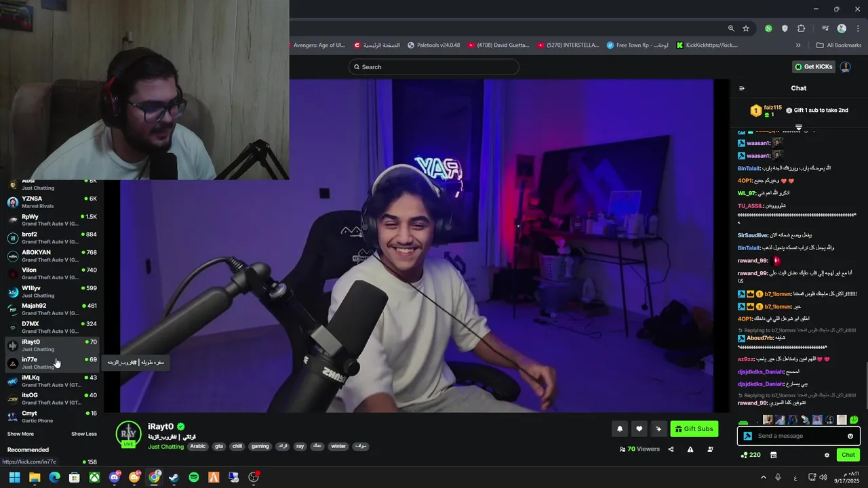
Task: Open the green N browser extension
Action: point(768,28)
